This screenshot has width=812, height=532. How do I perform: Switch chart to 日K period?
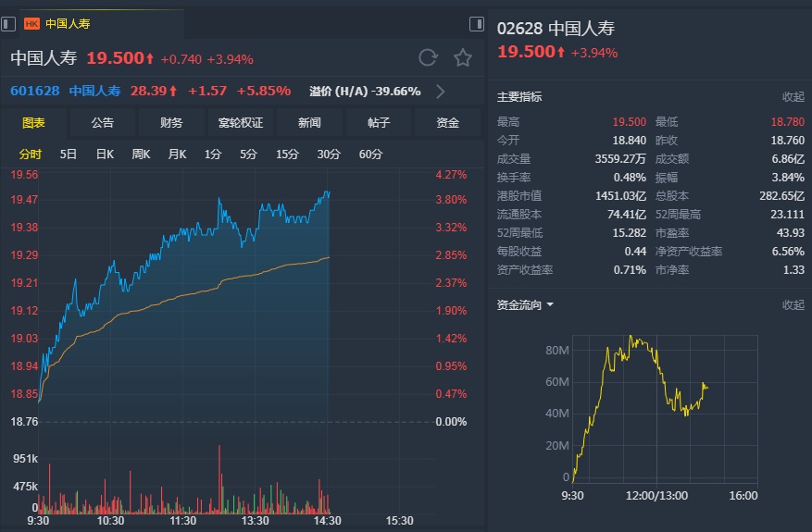coord(105,154)
